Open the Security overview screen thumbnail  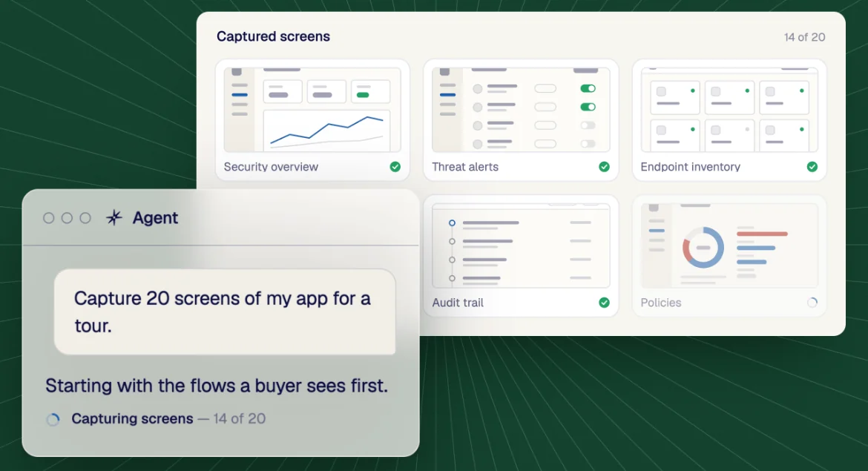[x=312, y=110]
